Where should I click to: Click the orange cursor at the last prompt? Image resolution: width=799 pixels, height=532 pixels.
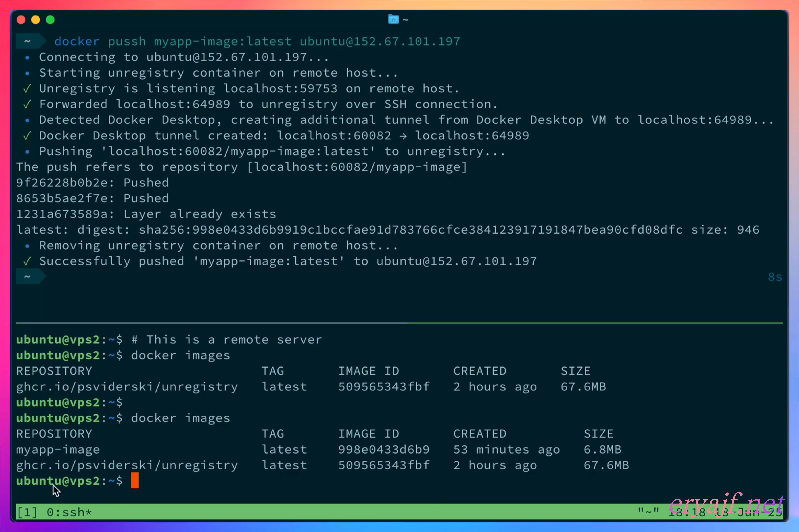[135, 481]
